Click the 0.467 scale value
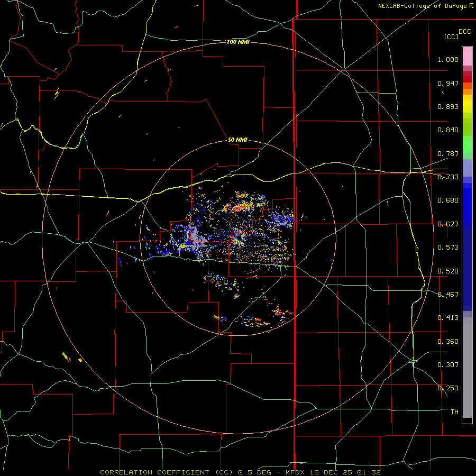Screen dimensions: 476x476 [x=448, y=295]
